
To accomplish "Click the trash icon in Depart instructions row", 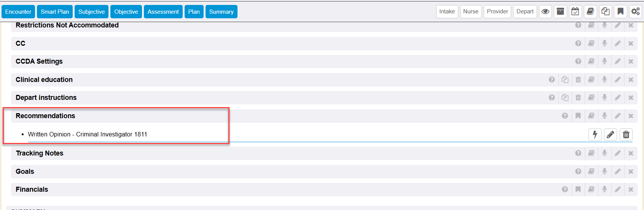I will pos(578,98).
